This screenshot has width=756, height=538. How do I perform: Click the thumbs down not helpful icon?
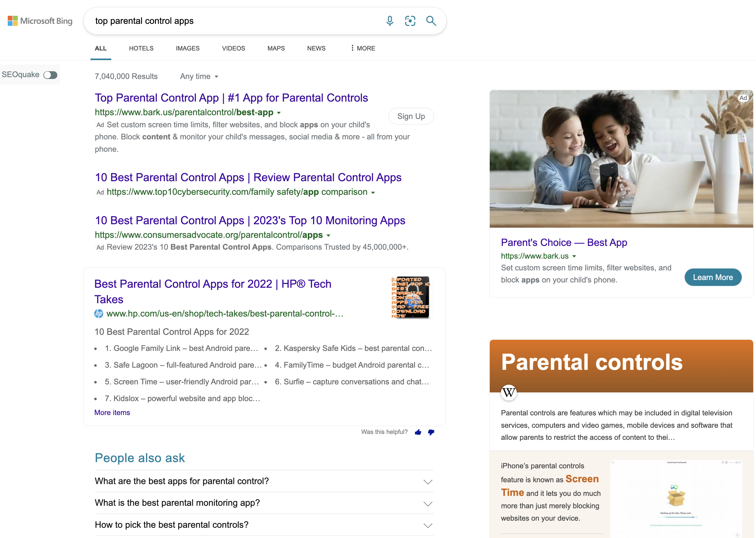click(x=431, y=433)
